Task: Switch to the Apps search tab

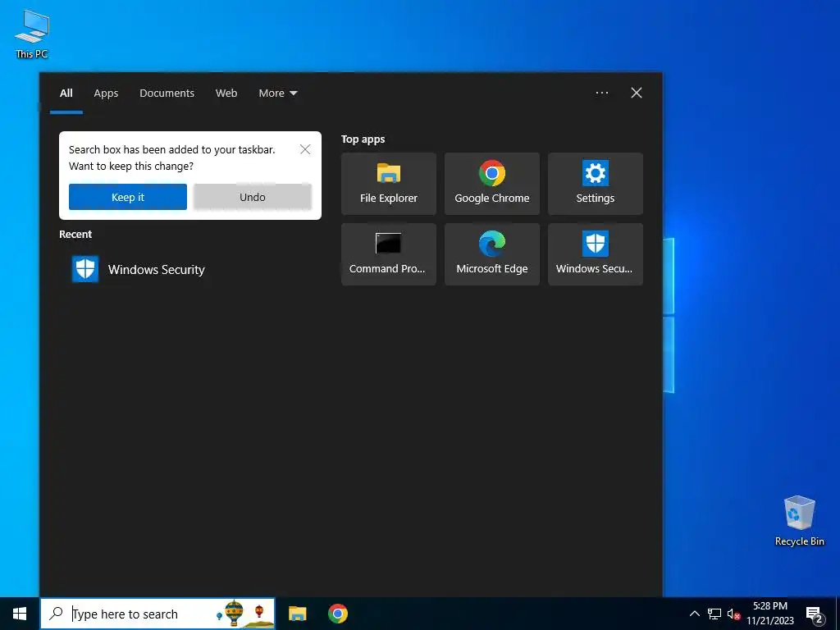Action: point(106,94)
